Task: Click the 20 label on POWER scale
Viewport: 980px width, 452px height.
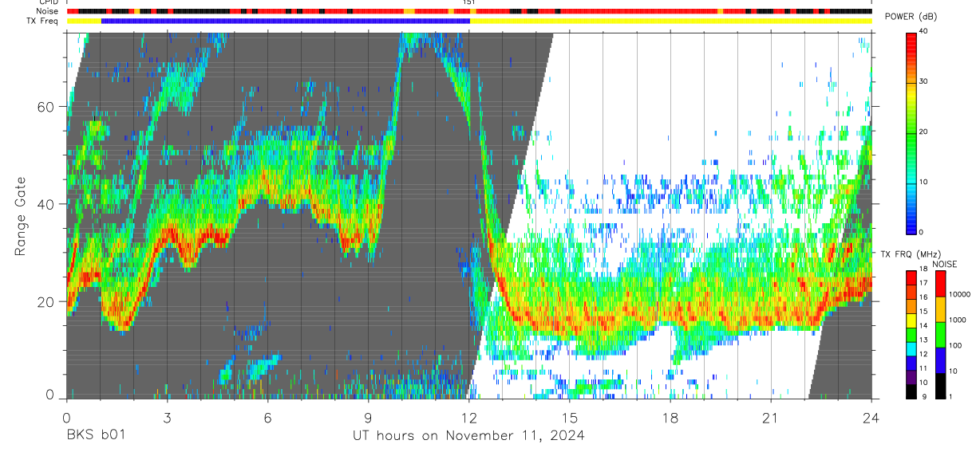Action: click(923, 132)
